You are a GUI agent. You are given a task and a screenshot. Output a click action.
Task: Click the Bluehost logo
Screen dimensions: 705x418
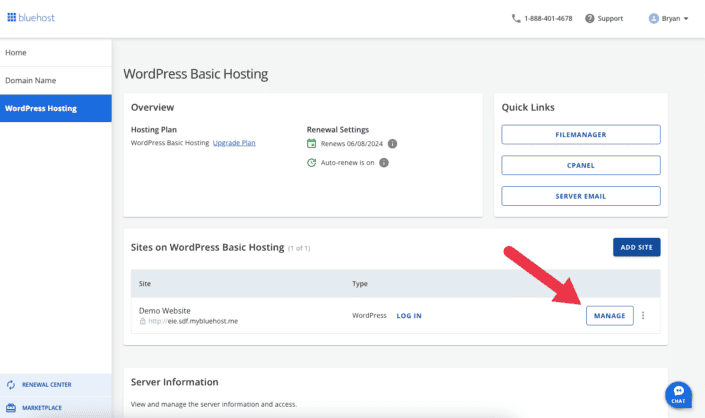pyautogui.click(x=34, y=17)
